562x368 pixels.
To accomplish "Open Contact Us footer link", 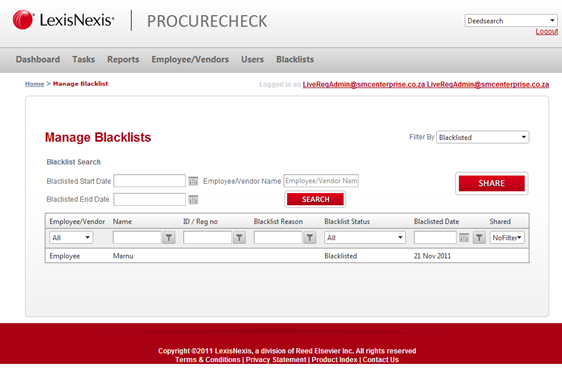I will 380,360.
